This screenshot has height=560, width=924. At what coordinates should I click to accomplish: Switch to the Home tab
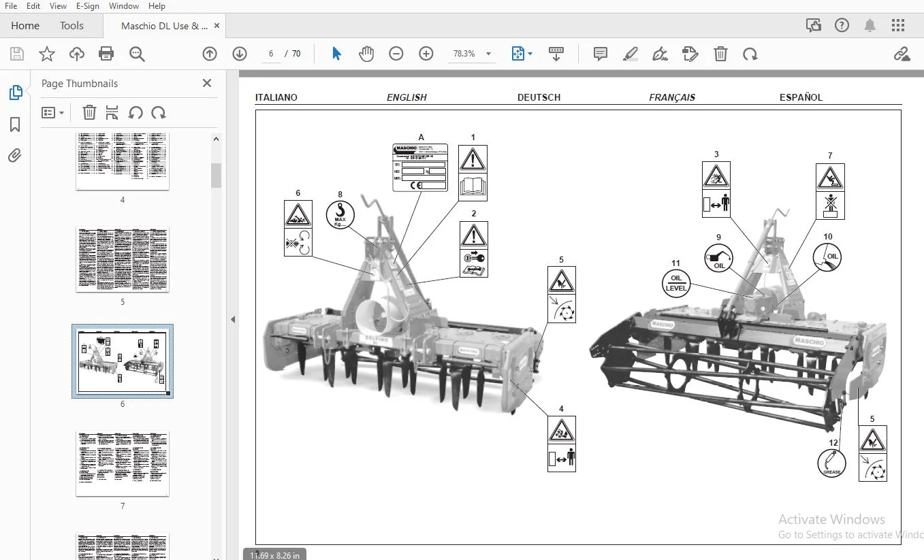(x=25, y=26)
